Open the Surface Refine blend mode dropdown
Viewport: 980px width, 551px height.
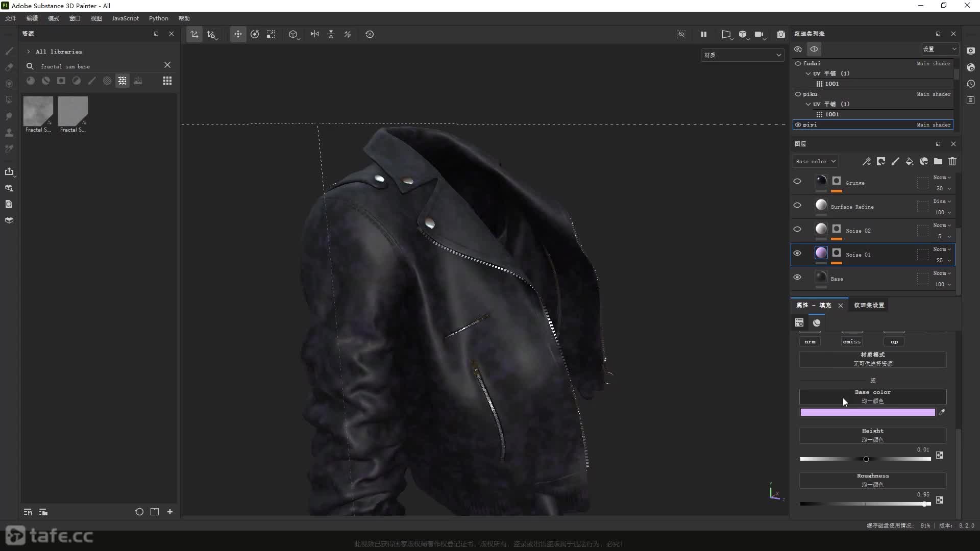click(942, 202)
